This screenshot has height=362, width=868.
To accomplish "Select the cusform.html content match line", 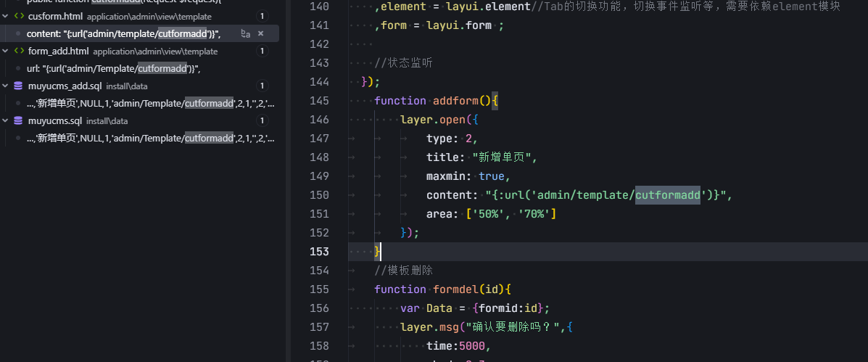I will point(123,33).
